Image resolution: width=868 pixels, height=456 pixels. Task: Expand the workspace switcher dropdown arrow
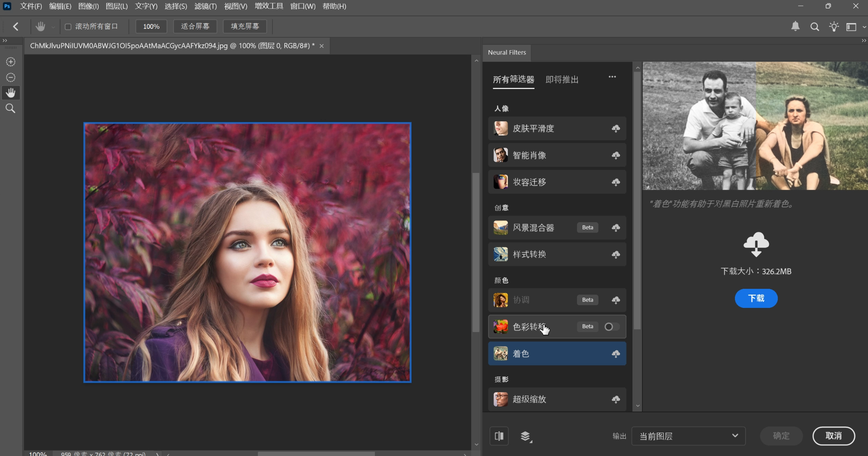864,27
